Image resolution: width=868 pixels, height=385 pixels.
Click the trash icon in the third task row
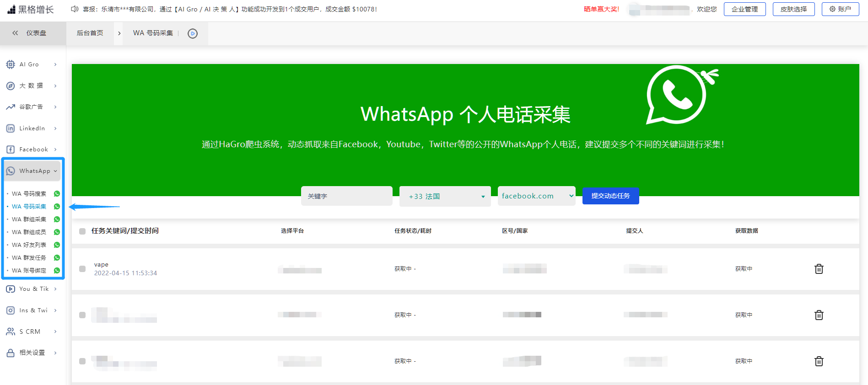(x=819, y=361)
